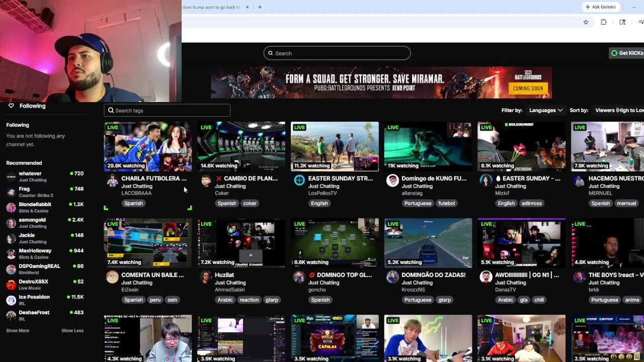Click the bookmark star icon in browser toolbar
The image size is (644, 362).
586,22
